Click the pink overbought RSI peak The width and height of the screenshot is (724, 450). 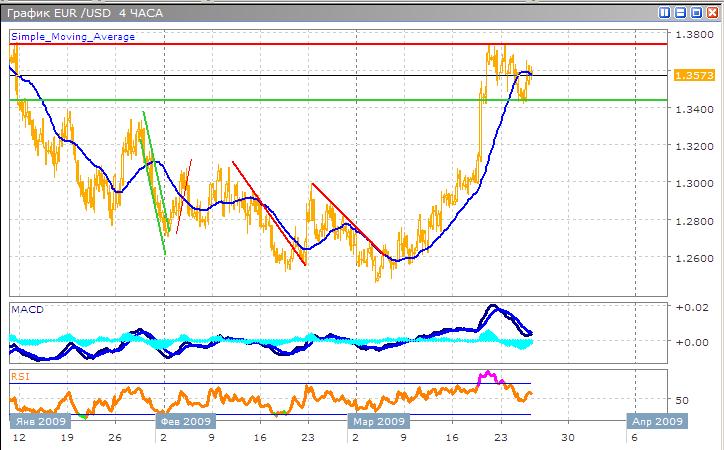pyautogui.click(x=488, y=376)
